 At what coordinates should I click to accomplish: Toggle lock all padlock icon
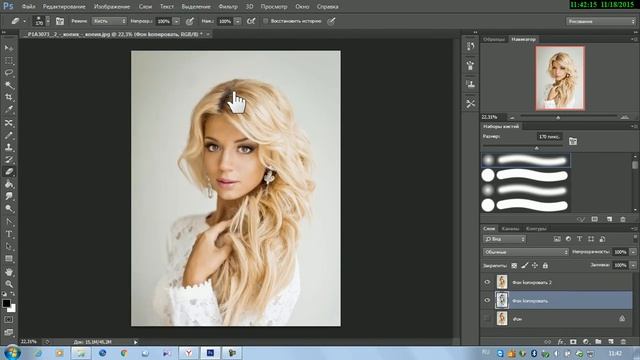(x=545, y=265)
